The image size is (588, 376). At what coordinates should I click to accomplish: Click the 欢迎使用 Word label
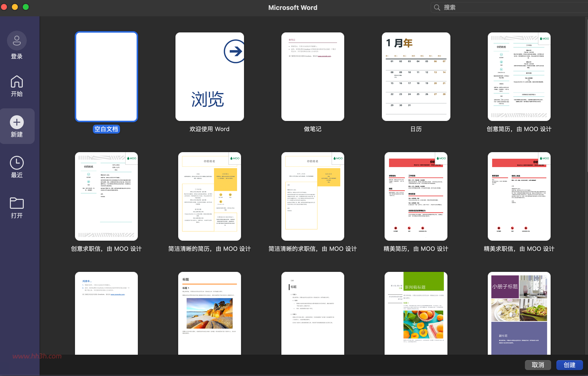point(210,129)
